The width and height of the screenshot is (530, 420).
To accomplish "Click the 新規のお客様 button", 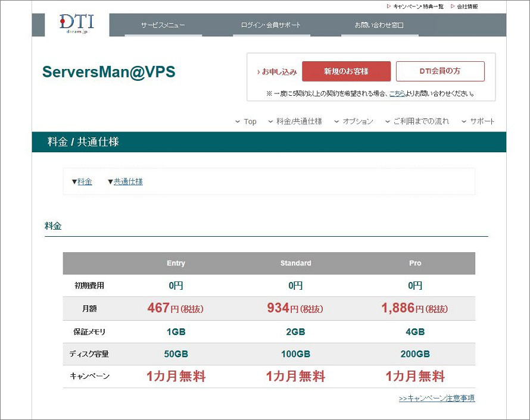I will 346,71.
